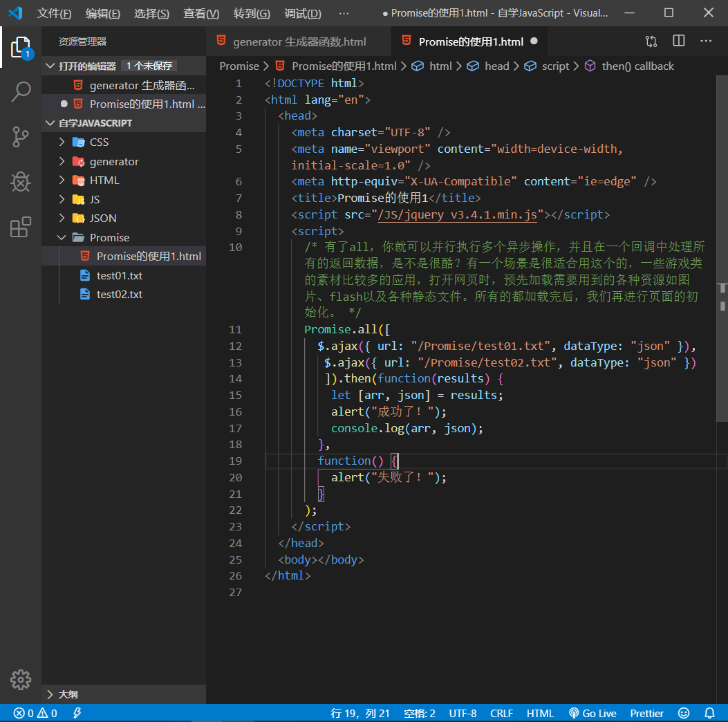Click the Split Editor icon
This screenshot has width=728, height=722.
[679, 41]
